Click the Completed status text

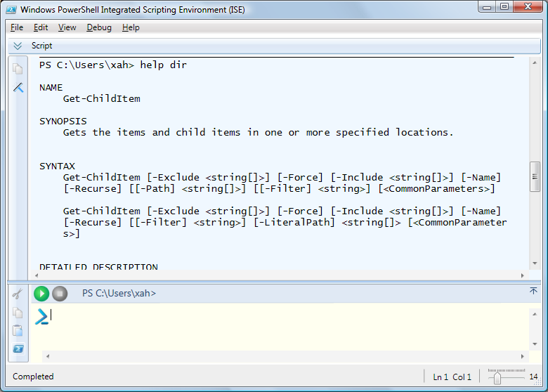click(33, 377)
